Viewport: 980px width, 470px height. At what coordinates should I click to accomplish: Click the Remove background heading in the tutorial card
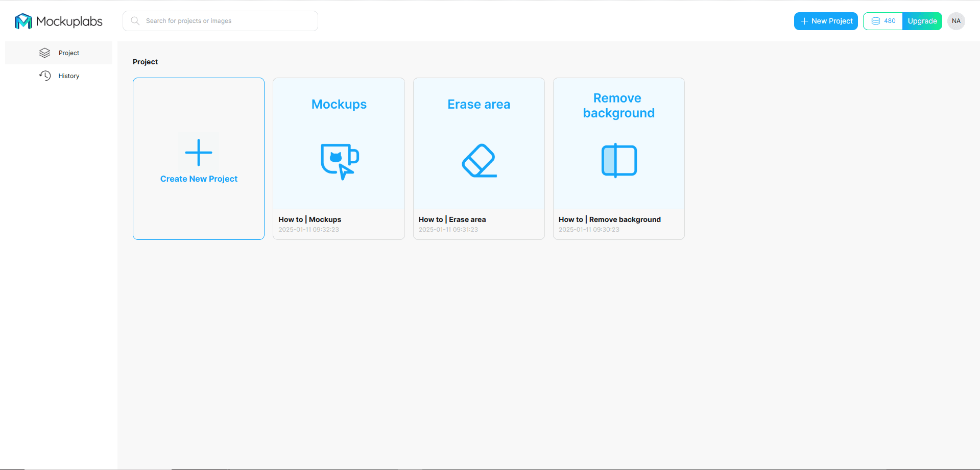coord(618,106)
